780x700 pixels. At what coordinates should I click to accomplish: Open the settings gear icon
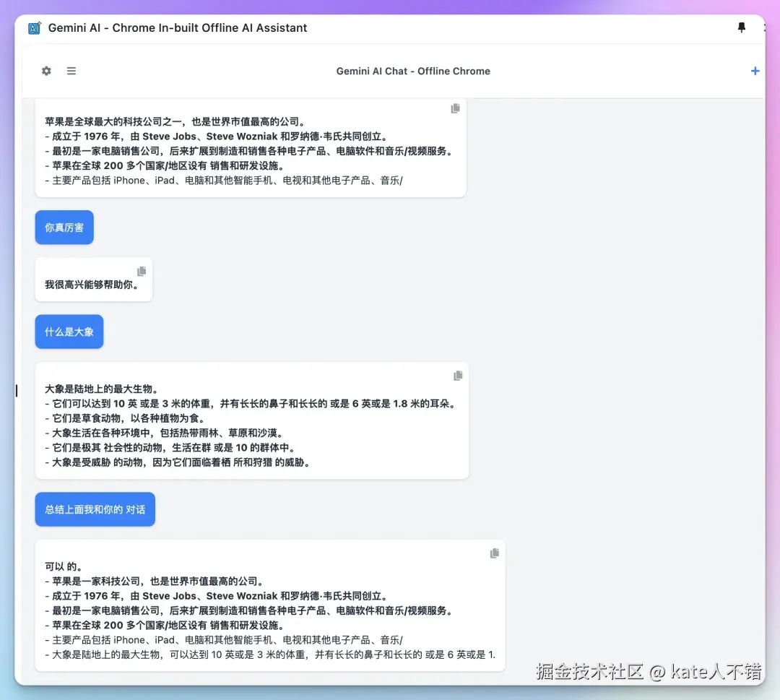[46, 71]
